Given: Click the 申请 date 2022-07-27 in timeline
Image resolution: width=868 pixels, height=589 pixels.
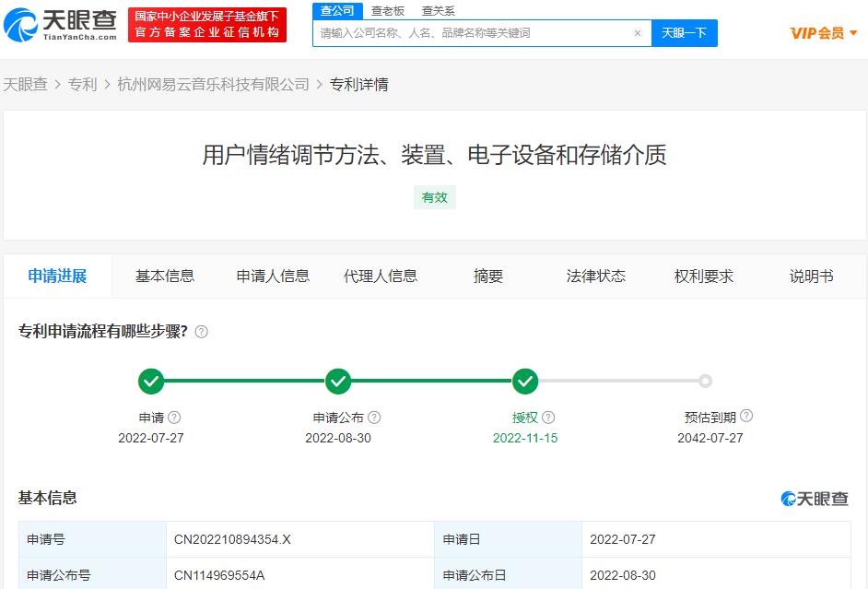Looking at the screenshot, I should (151, 438).
